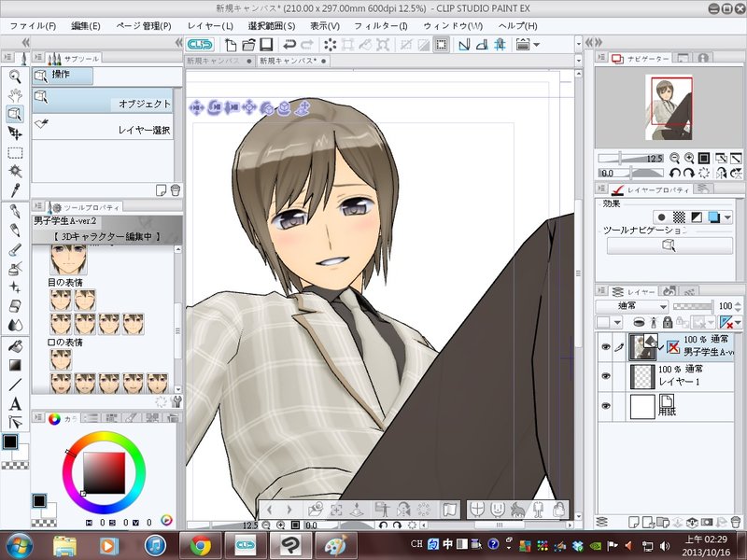
Task: Select next 3D object in launcher
Action: tap(289, 510)
